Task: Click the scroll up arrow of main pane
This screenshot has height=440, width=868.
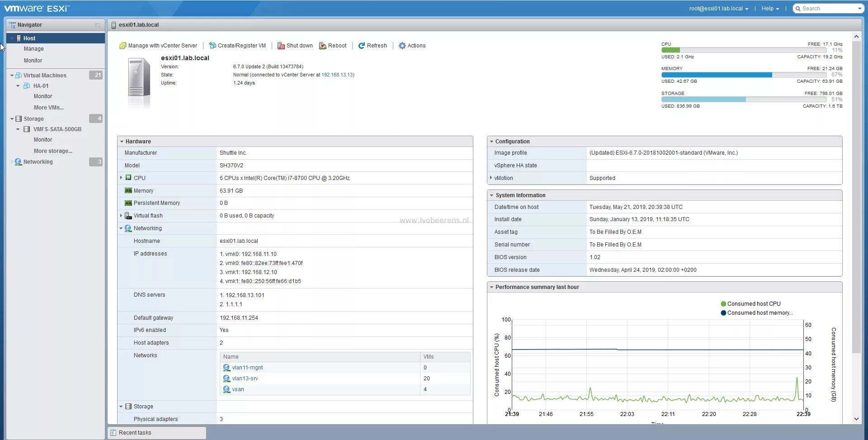Action: [x=856, y=36]
